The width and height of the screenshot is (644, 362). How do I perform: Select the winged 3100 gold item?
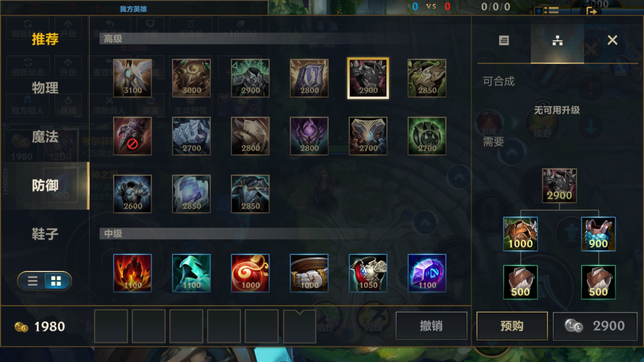point(132,78)
